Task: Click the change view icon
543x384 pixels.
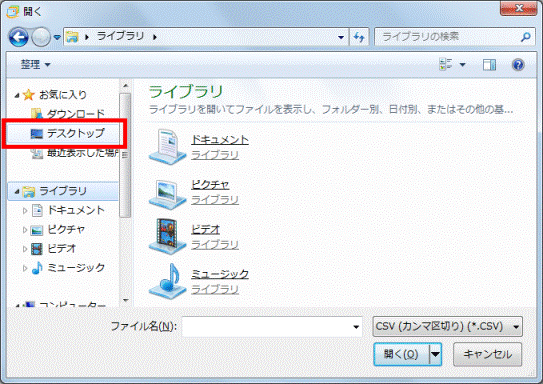Action: (x=446, y=64)
